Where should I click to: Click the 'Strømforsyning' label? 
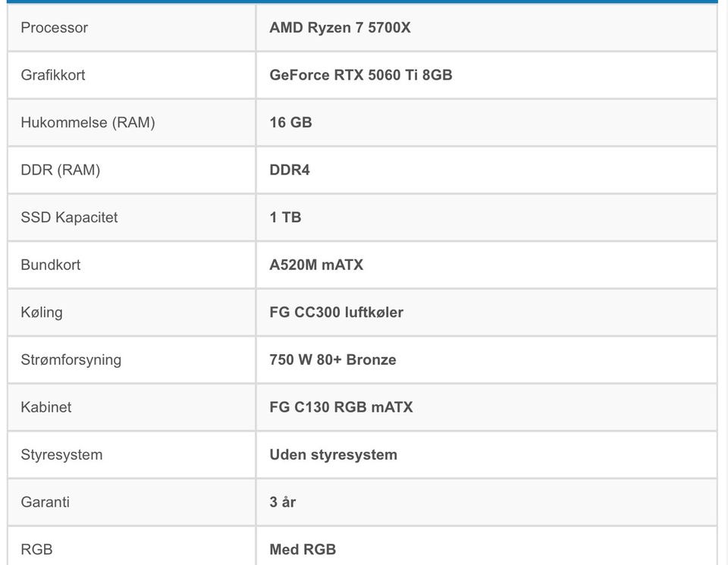click(x=71, y=359)
